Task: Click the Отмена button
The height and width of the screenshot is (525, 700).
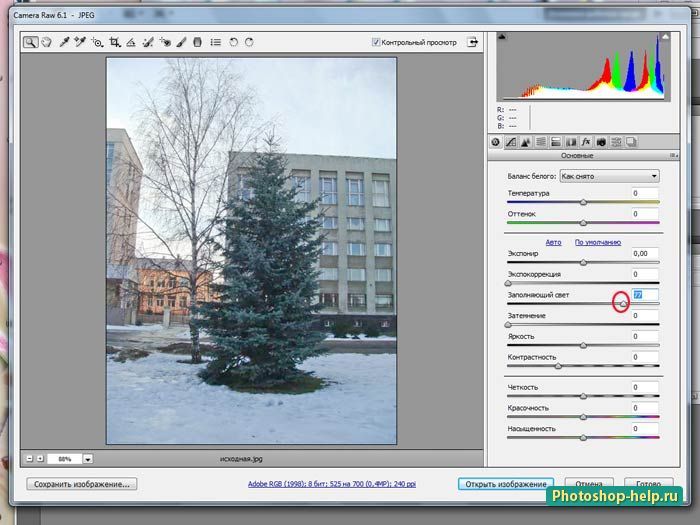Action: click(x=589, y=483)
